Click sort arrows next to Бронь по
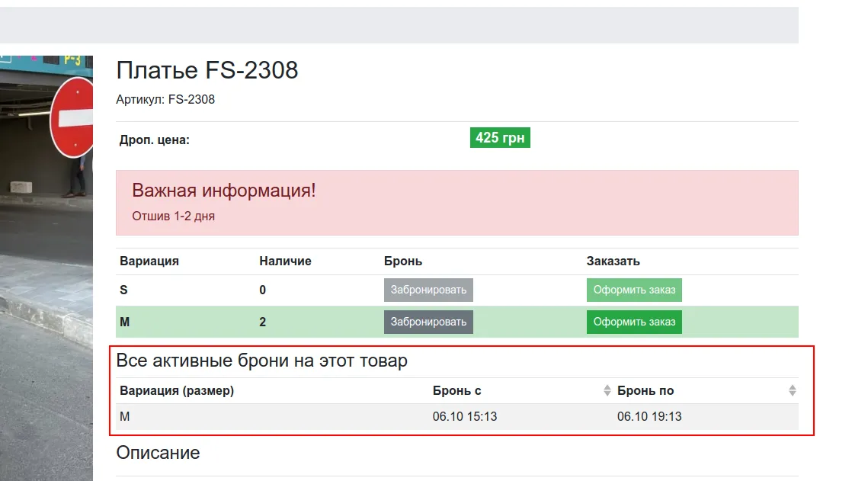Screen dimensions: 868x481 [x=792, y=390]
